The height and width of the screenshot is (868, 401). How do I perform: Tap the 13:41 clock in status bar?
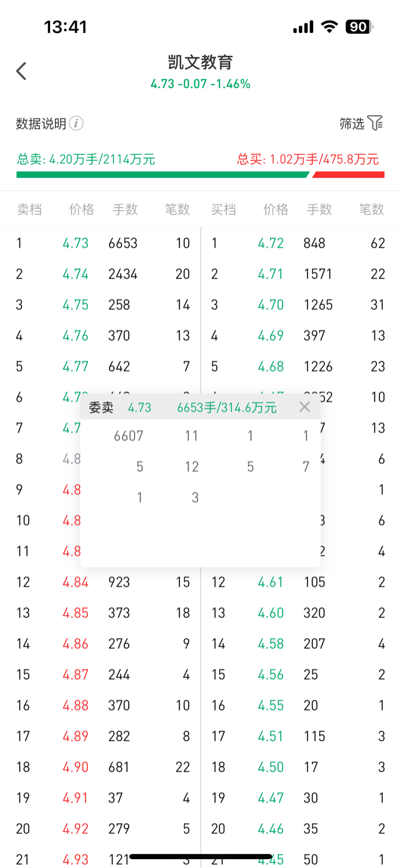point(65,27)
